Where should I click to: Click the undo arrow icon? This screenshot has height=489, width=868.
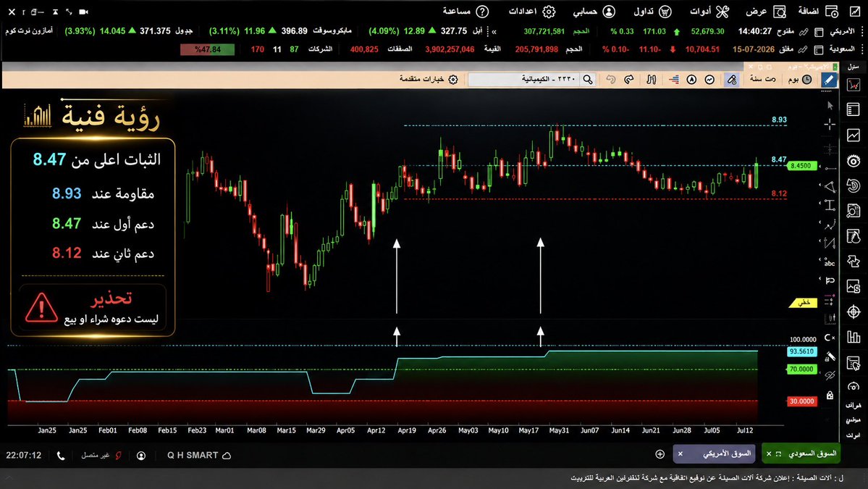610,80
